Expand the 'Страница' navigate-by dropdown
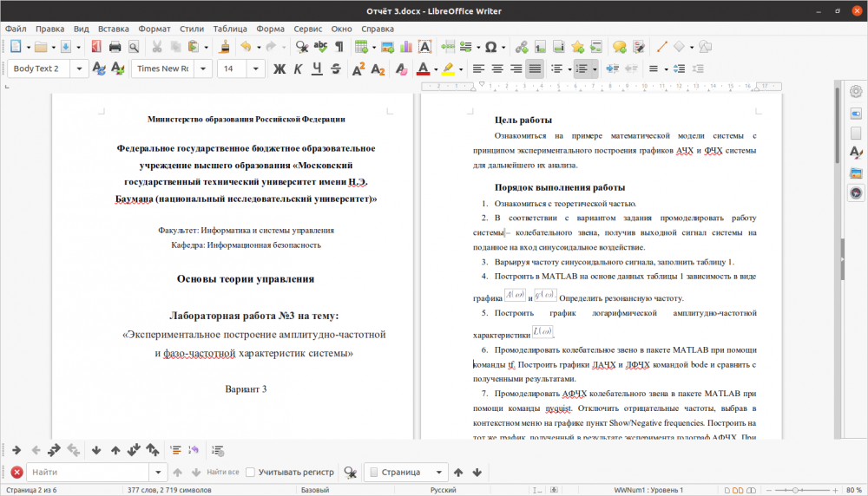The height and width of the screenshot is (496, 868). coord(440,473)
